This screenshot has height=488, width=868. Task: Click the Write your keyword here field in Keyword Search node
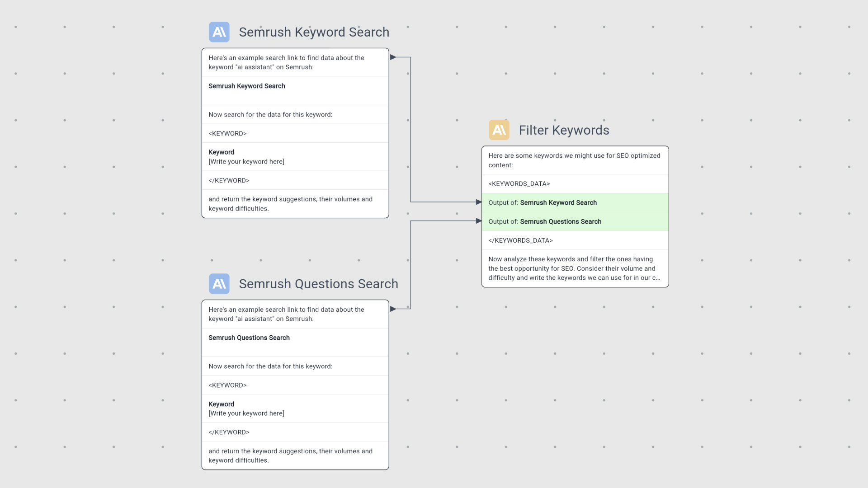click(x=246, y=161)
